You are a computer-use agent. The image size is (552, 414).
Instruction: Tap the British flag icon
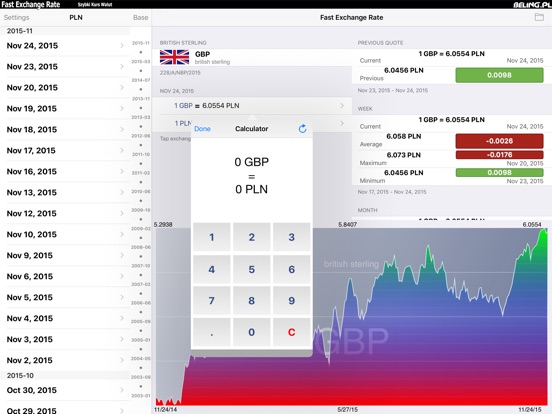[174, 57]
